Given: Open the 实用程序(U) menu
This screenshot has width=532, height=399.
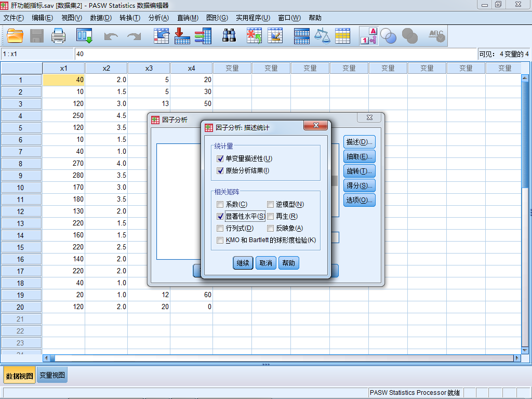Looking at the screenshot, I should tap(253, 18).
